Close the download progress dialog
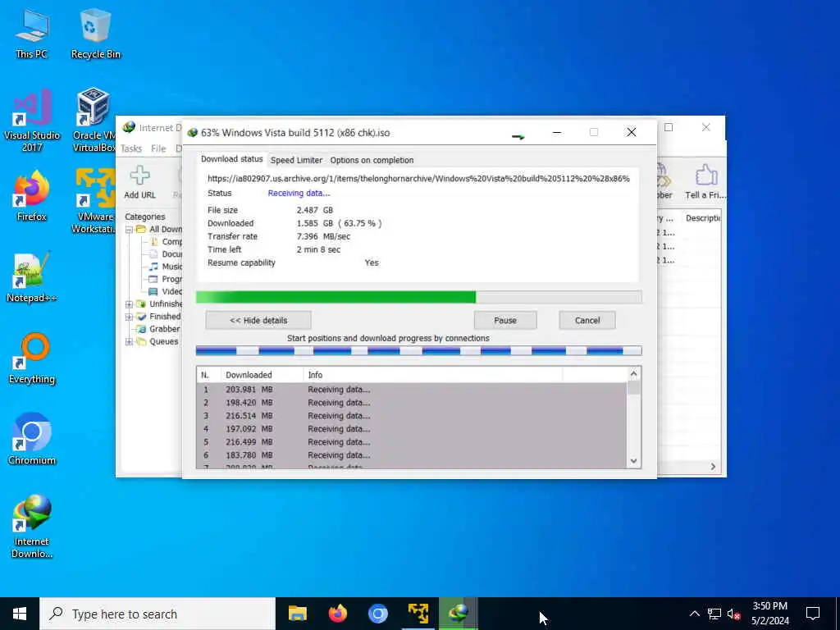840x630 pixels. tap(632, 132)
